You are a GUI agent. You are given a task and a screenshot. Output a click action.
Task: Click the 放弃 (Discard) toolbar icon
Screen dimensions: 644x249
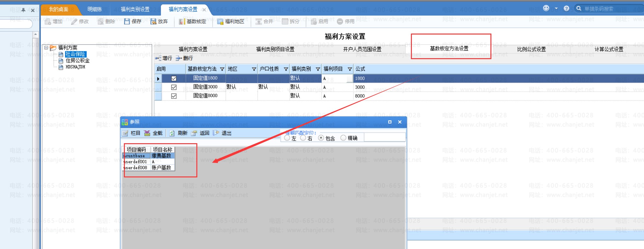click(154, 21)
